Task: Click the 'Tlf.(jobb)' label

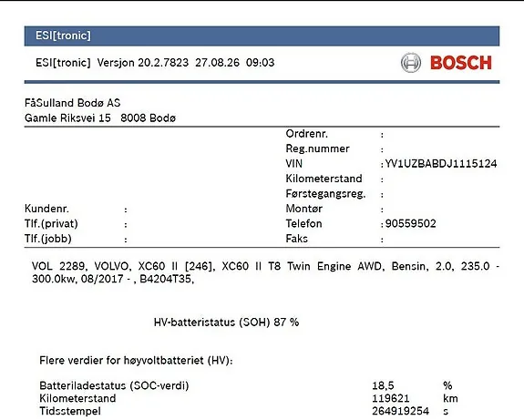Action: tap(48, 239)
